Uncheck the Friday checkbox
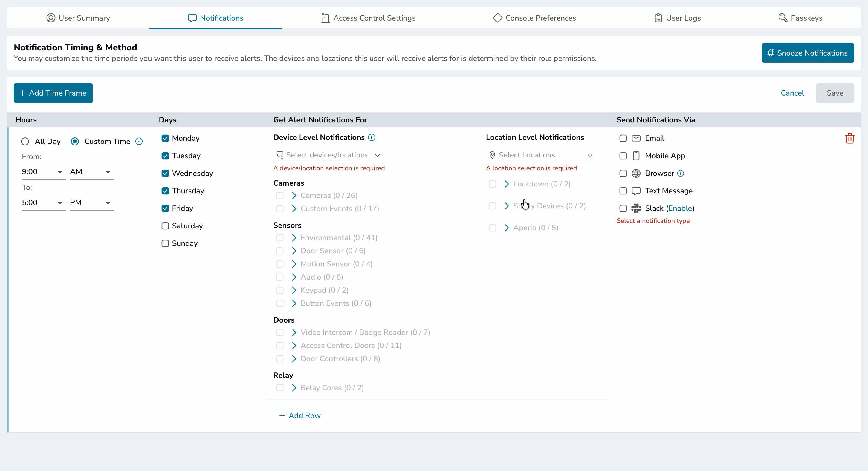Screen dimensions: 868x471 click(165, 208)
